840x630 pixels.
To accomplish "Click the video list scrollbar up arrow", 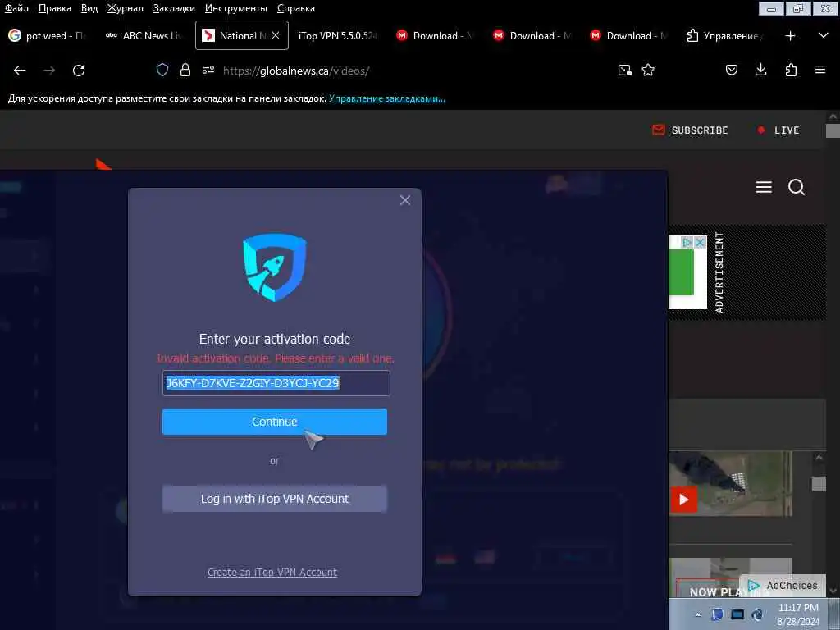I will click(x=819, y=458).
